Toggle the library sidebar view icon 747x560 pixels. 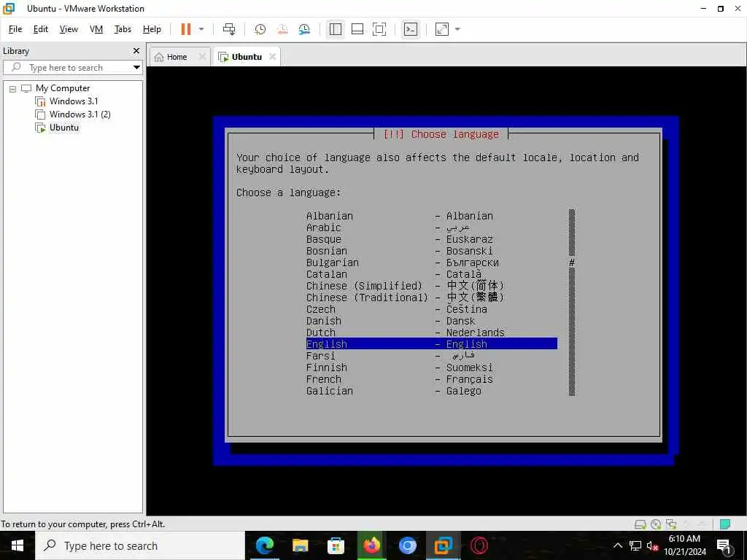coord(336,29)
